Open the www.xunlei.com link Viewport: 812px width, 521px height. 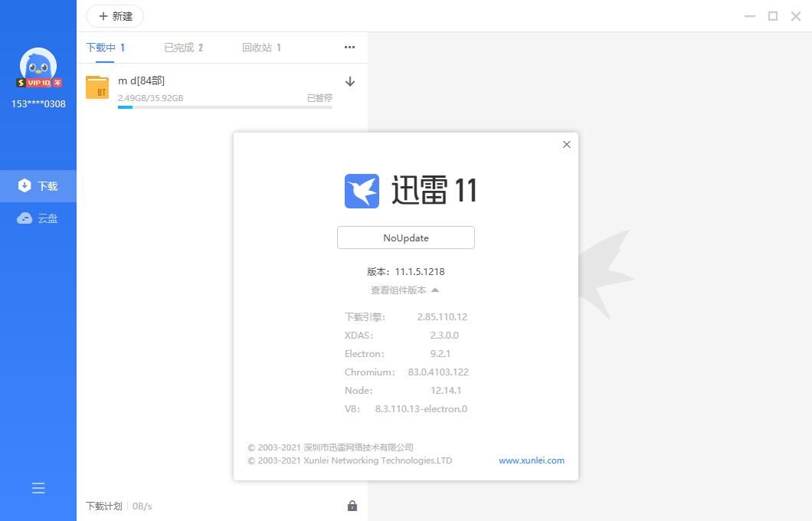tap(531, 460)
